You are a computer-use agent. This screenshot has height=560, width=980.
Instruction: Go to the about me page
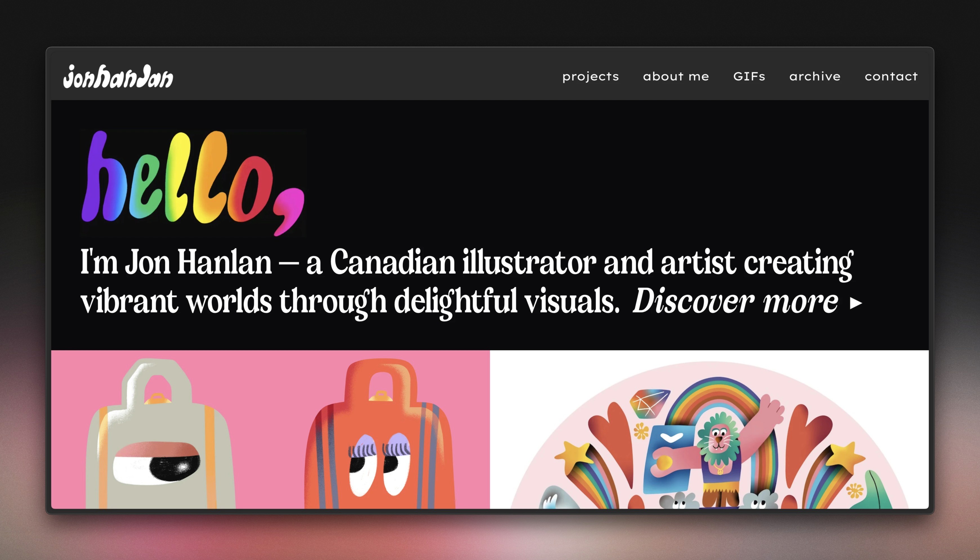click(x=676, y=76)
